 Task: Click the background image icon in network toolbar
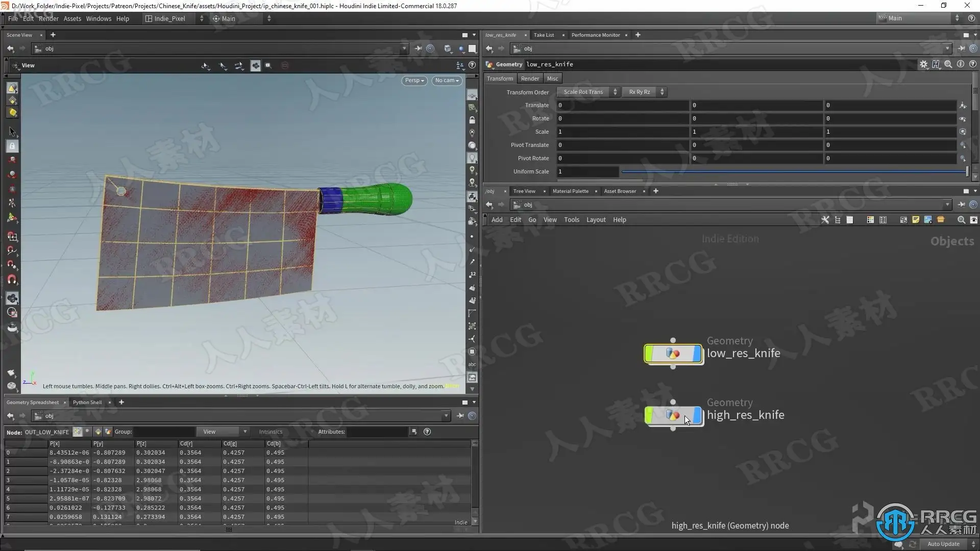click(928, 220)
